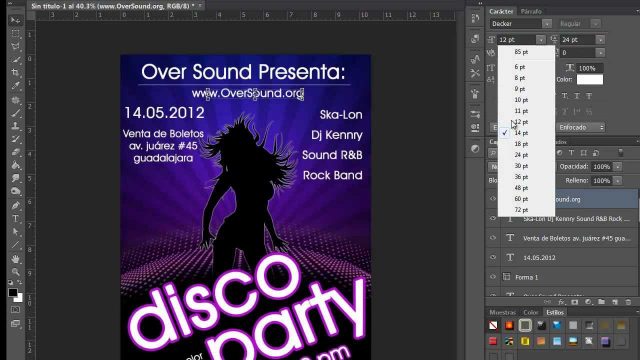Select the Crop tool
Viewport: 640px width, 360px height.
[x=16, y=73]
